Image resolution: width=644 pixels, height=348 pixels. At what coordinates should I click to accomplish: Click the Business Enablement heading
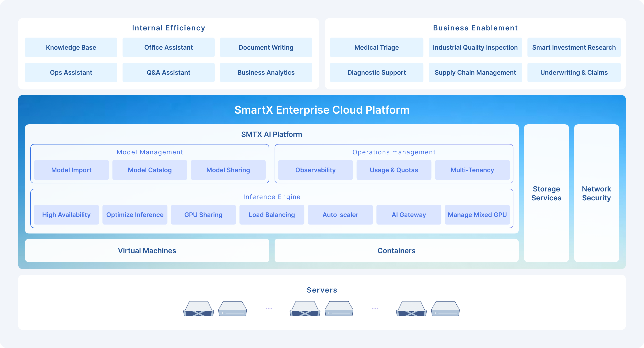(475, 28)
